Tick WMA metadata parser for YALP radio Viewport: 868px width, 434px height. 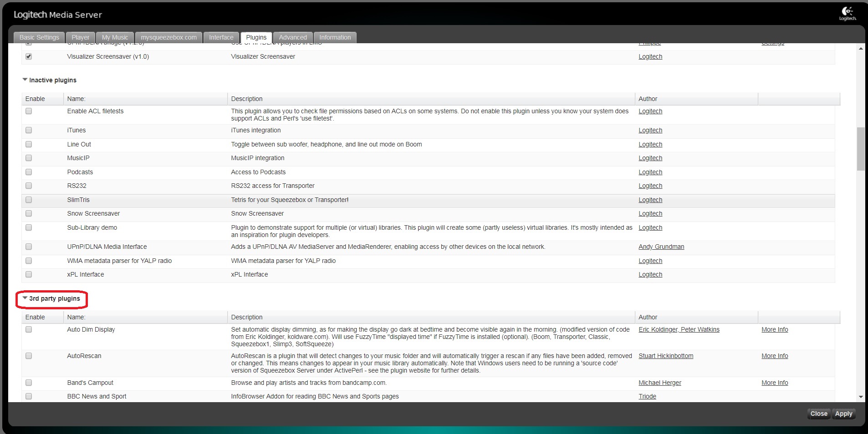click(29, 261)
